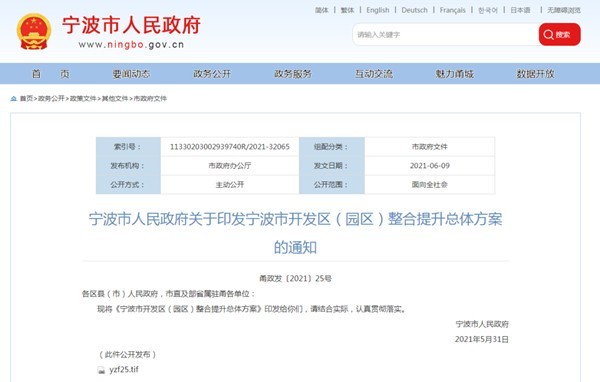The width and height of the screenshot is (600, 382).
Task: Click the yzf25.tif file attachment icon
Action: (x=101, y=370)
